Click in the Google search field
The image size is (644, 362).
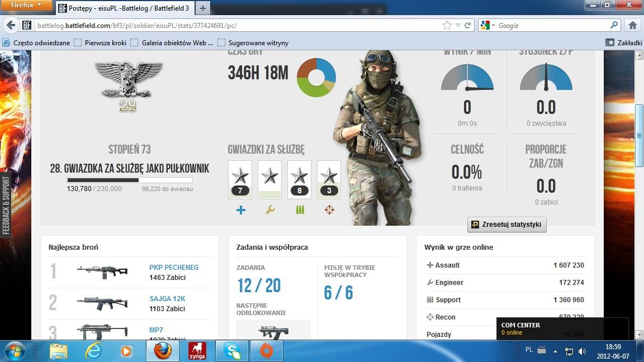tap(552, 26)
